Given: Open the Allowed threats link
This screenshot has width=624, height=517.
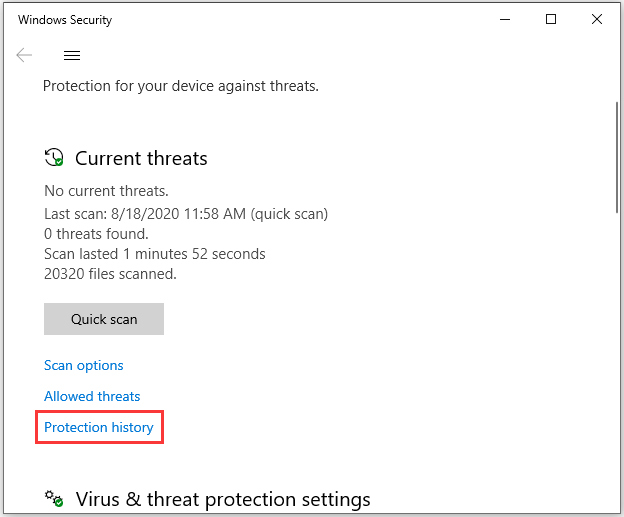Looking at the screenshot, I should (92, 397).
